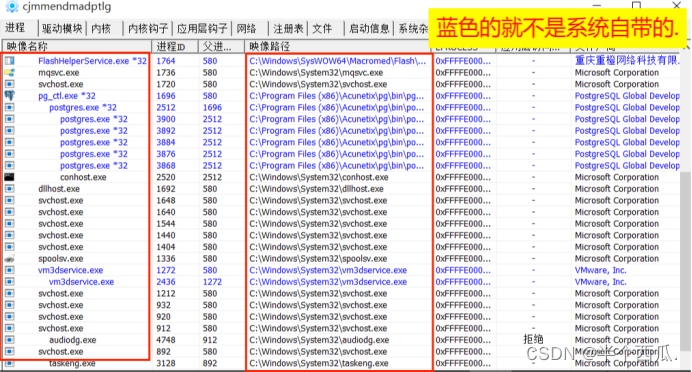The height and width of the screenshot is (372, 692).
Task: Sort by the 父进... column header
Action: coord(221,46)
